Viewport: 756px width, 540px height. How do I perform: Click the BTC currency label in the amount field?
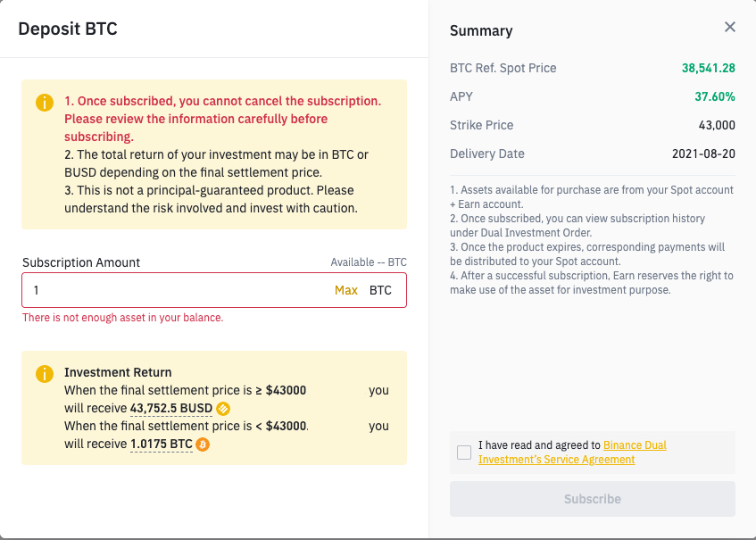click(381, 290)
